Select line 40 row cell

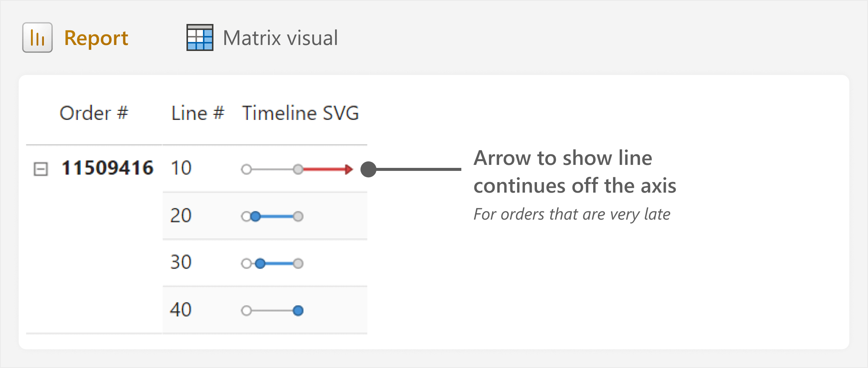pyautogui.click(x=181, y=310)
